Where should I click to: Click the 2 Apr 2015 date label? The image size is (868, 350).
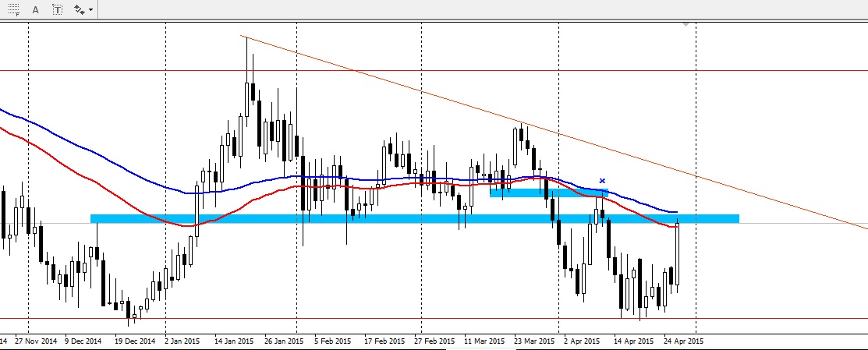point(582,341)
